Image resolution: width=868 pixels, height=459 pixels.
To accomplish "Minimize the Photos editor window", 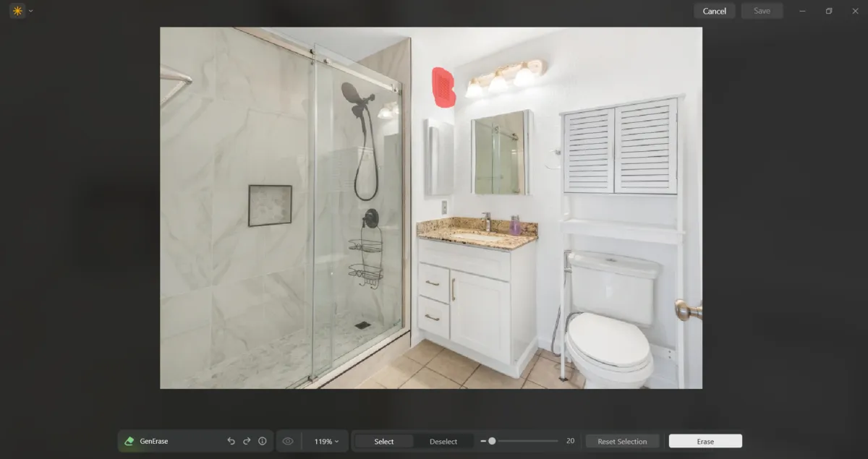I will [x=803, y=11].
